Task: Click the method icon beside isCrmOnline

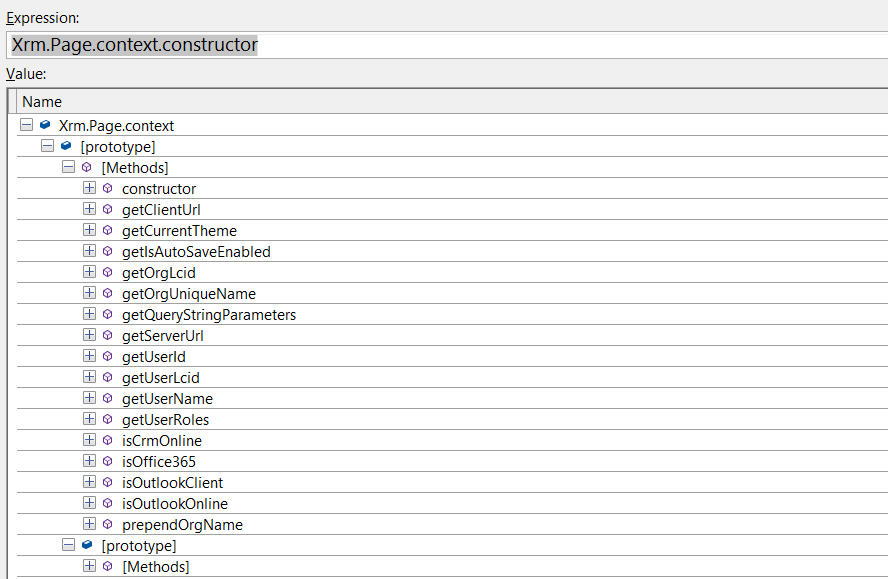Action: pos(108,441)
